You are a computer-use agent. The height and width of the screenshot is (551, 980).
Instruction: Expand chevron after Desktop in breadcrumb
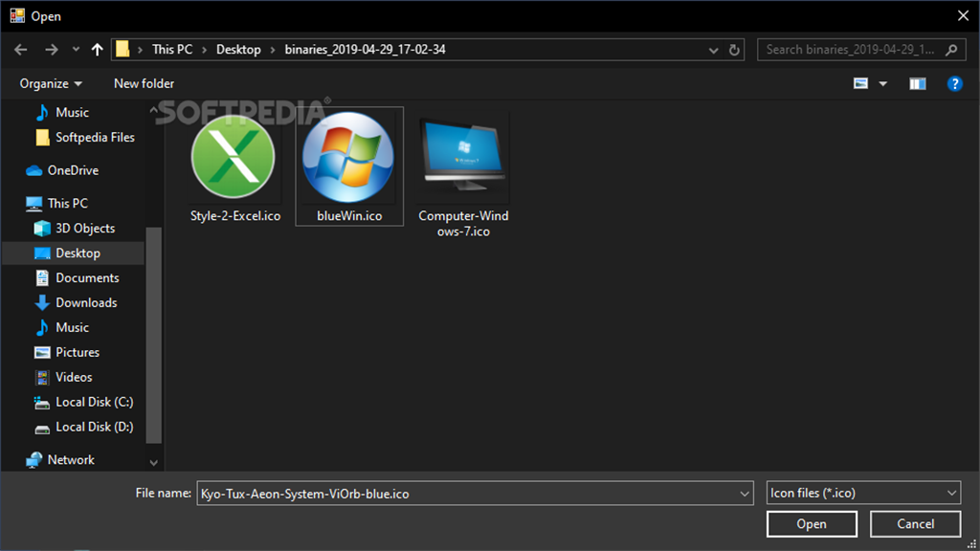(x=273, y=50)
